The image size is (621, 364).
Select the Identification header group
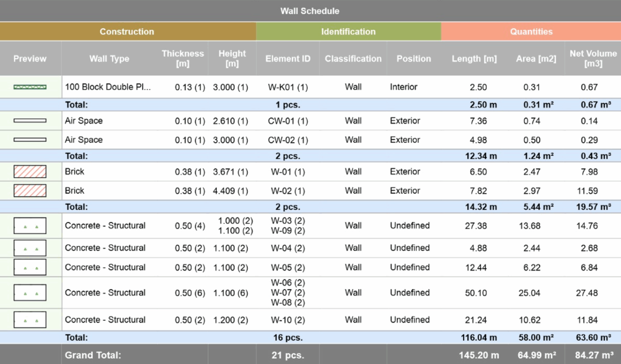point(349,32)
